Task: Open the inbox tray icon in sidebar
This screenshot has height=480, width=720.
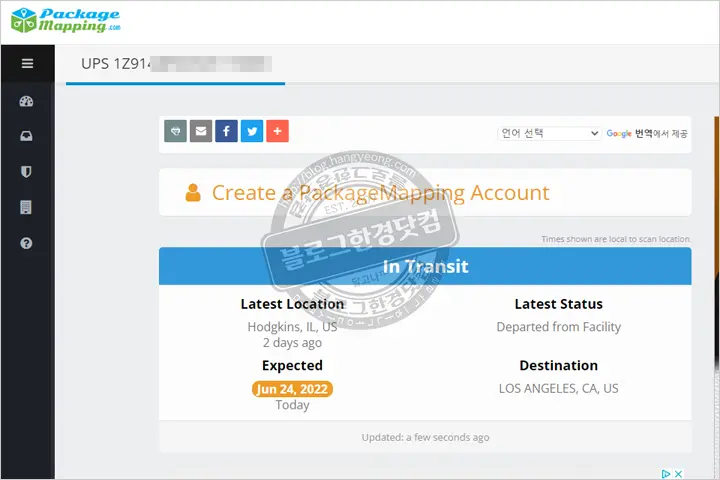Action: pyautogui.click(x=27, y=137)
